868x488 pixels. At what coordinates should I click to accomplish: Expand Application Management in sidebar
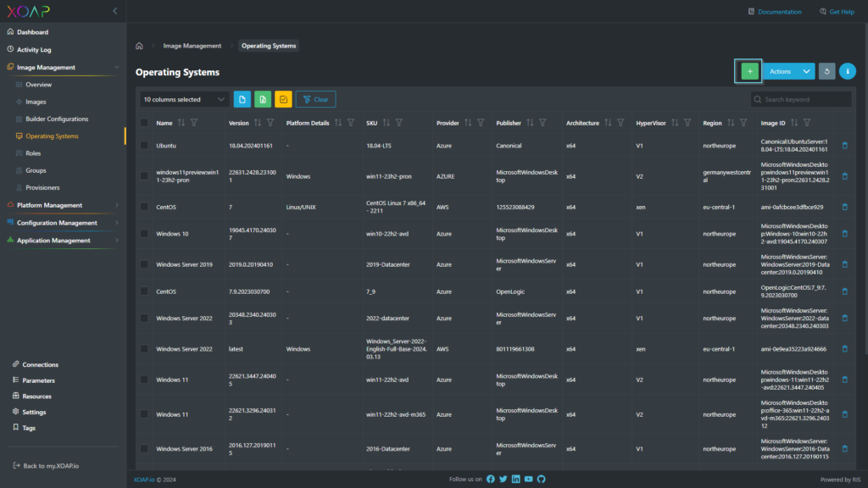(116, 241)
